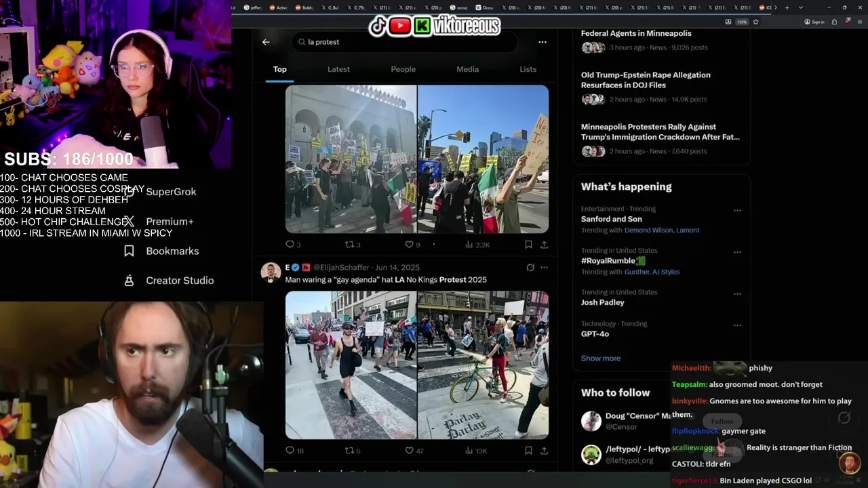
Task: Open left photo of building protest
Action: [351, 159]
